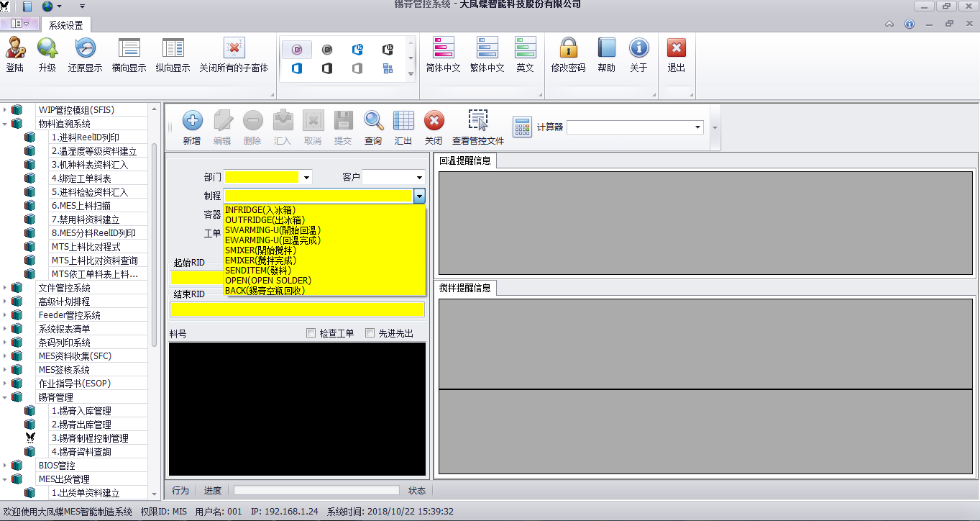Click the 还原显示 restore display icon
This screenshot has height=521, width=980.
click(x=85, y=48)
